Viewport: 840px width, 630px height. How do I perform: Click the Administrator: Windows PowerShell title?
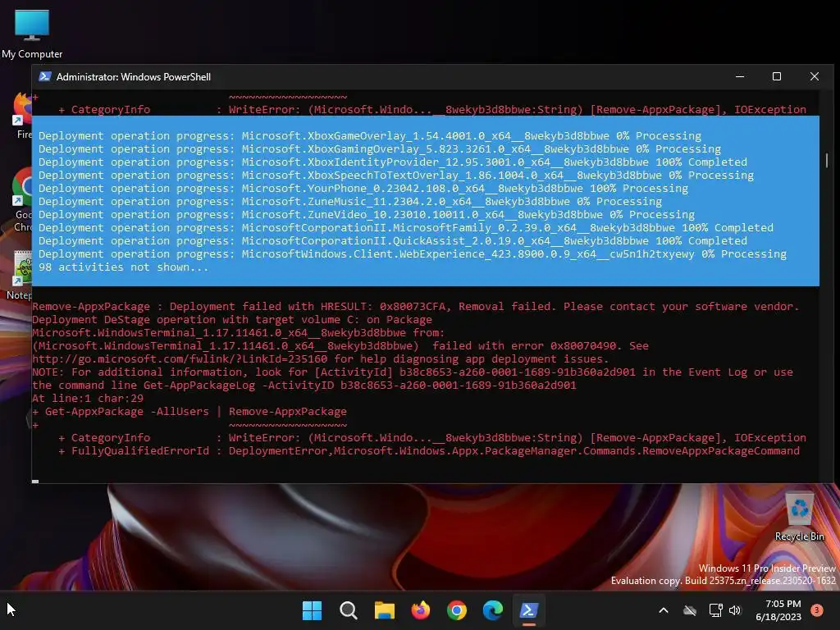coord(134,76)
